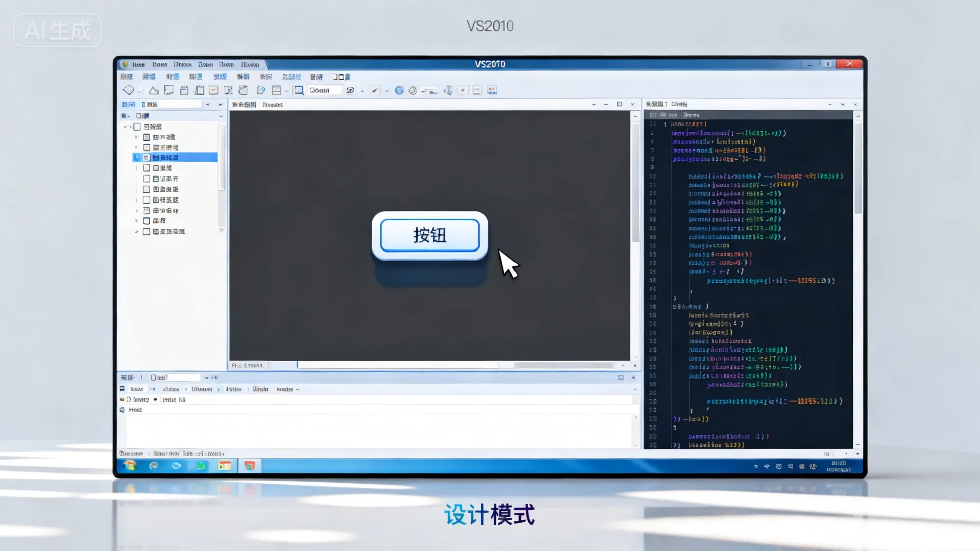
Task: Click the blue tag icon in toolbar
Action: click(260, 90)
